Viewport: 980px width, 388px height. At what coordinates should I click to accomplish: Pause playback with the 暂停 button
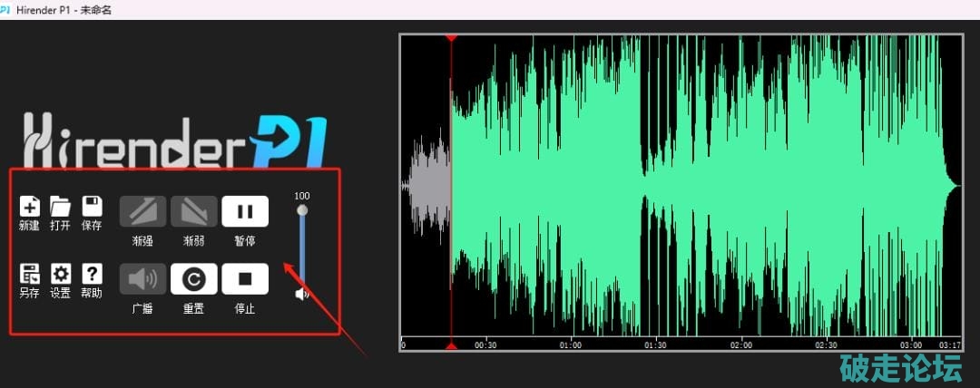point(245,211)
